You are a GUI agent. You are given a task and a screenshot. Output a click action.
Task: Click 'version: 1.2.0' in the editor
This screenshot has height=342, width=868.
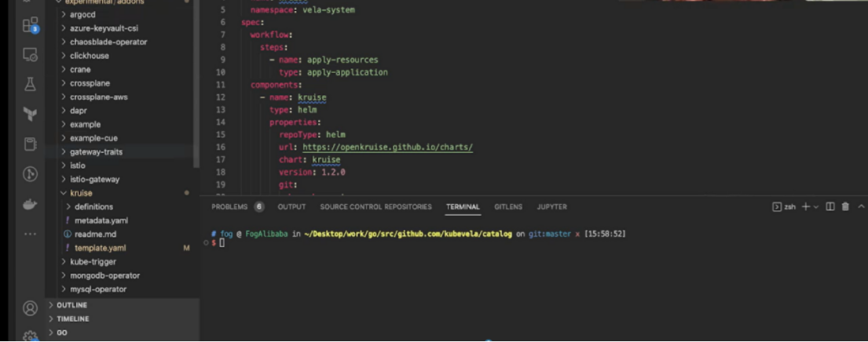click(312, 173)
